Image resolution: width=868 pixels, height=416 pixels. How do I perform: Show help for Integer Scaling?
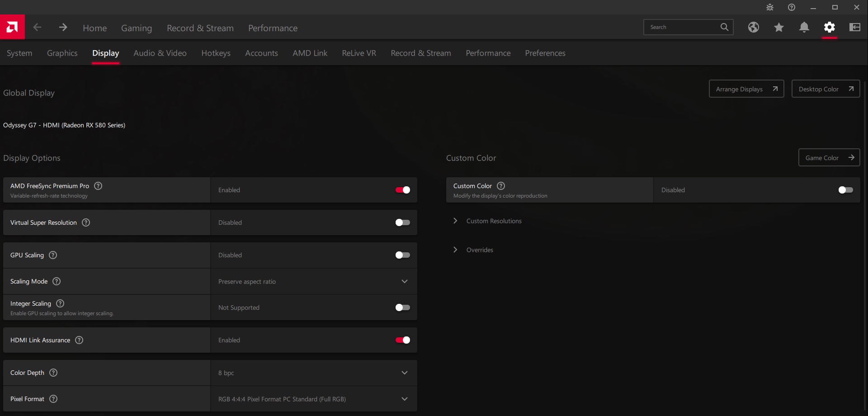pyautogui.click(x=60, y=303)
